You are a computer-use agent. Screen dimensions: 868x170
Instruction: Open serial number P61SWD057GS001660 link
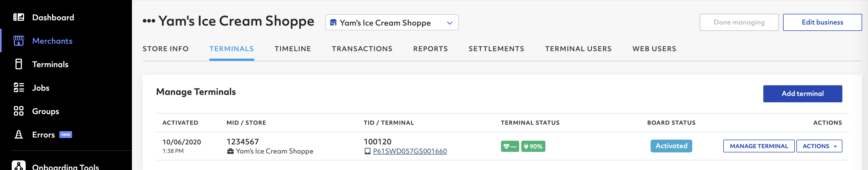click(x=410, y=151)
